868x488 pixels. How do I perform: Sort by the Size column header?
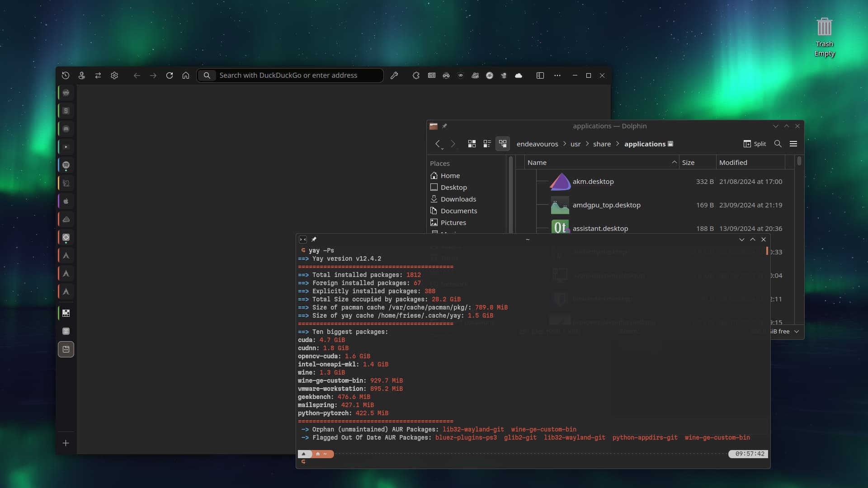(698, 163)
